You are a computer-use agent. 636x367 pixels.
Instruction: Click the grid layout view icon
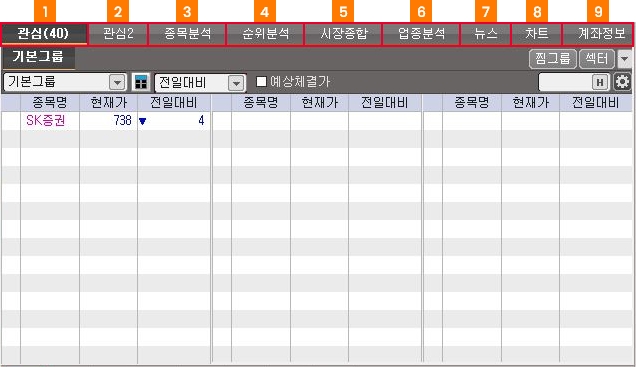coord(141,82)
